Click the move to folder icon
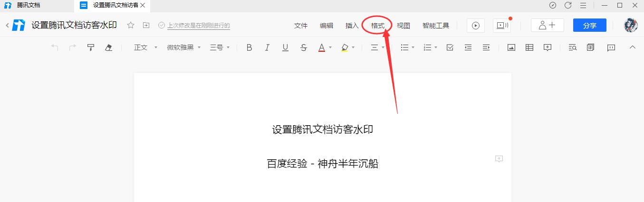Image resolution: width=644 pixels, height=202 pixels. click(146, 25)
